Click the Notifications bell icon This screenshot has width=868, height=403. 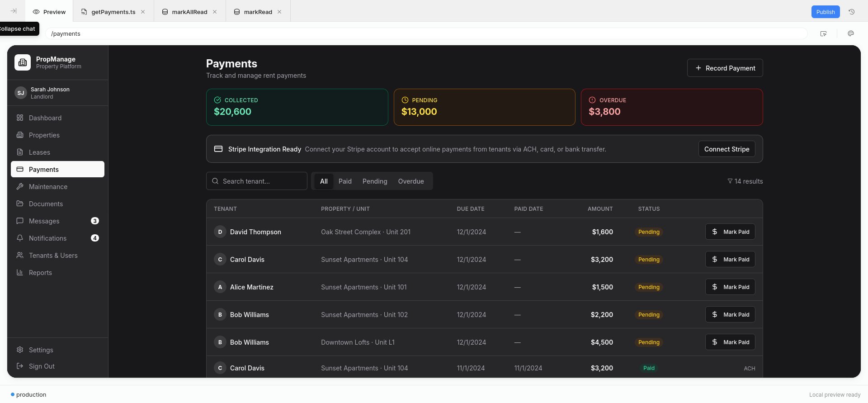pyautogui.click(x=20, y=238)
